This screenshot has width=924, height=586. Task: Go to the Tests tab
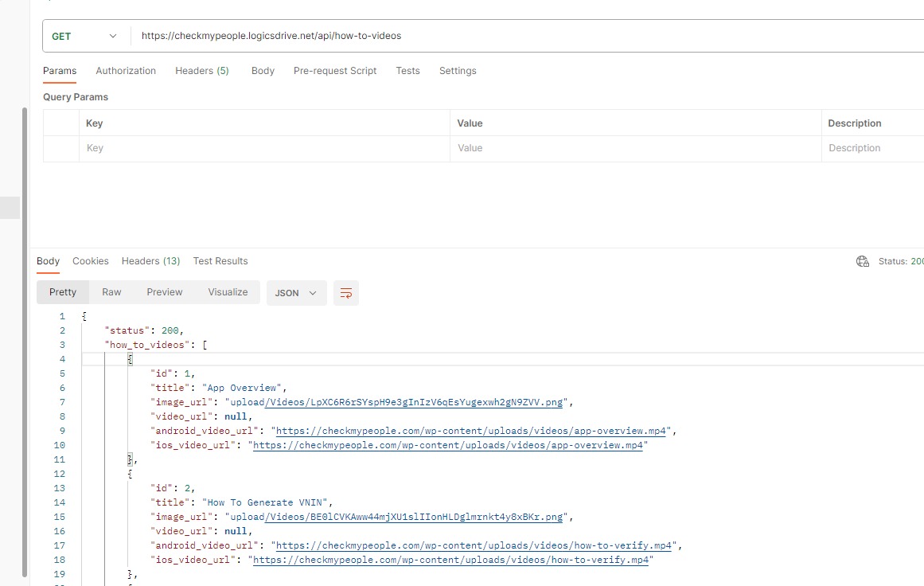[x=407, y=71]
